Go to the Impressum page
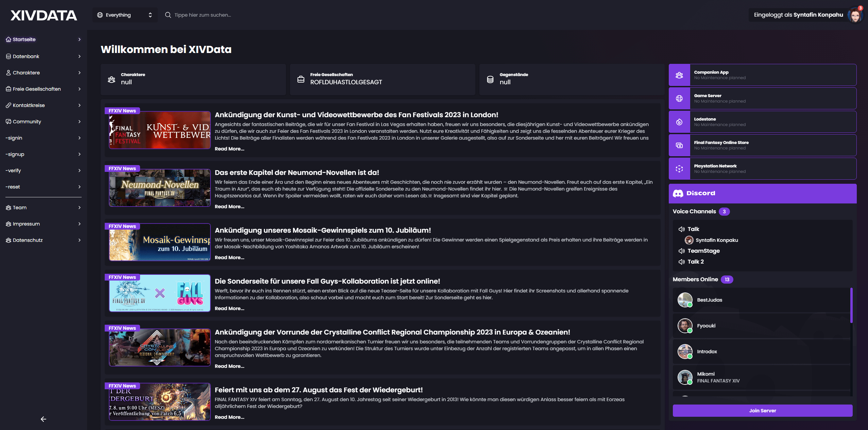The width and height of the screenshot is (868, 430). (26, 224)
